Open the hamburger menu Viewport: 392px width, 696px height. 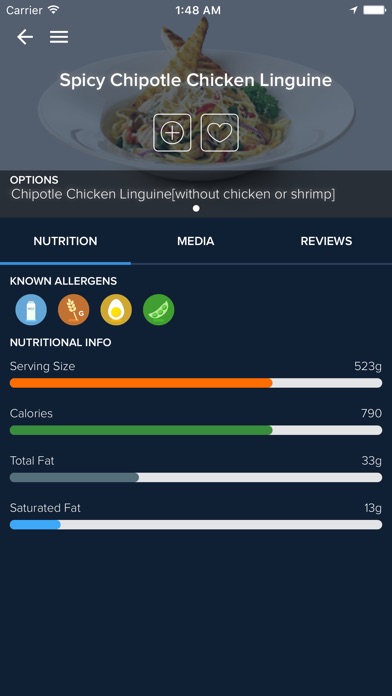click(x=59, y=37)
